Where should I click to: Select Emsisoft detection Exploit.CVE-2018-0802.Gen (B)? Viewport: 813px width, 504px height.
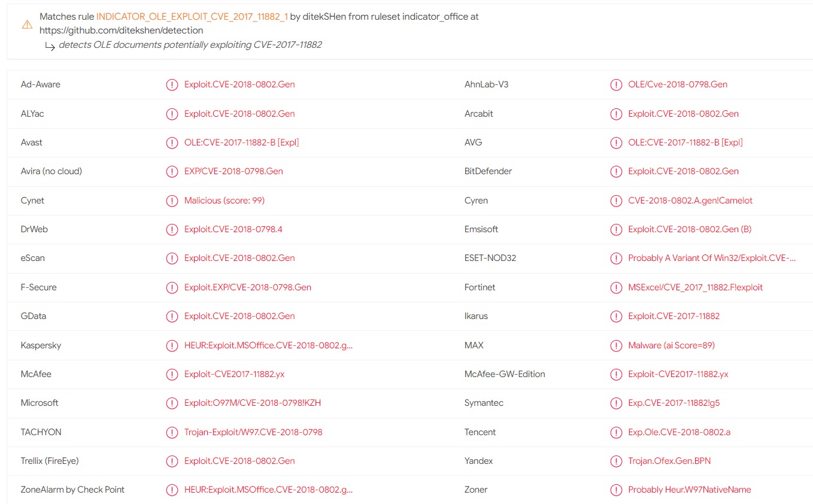point(690,229)
